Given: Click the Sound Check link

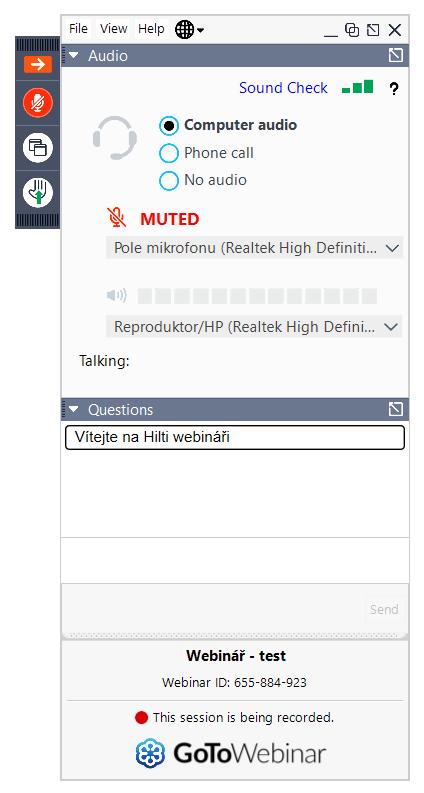Looking at the screenshot, I should click(283, 88).
